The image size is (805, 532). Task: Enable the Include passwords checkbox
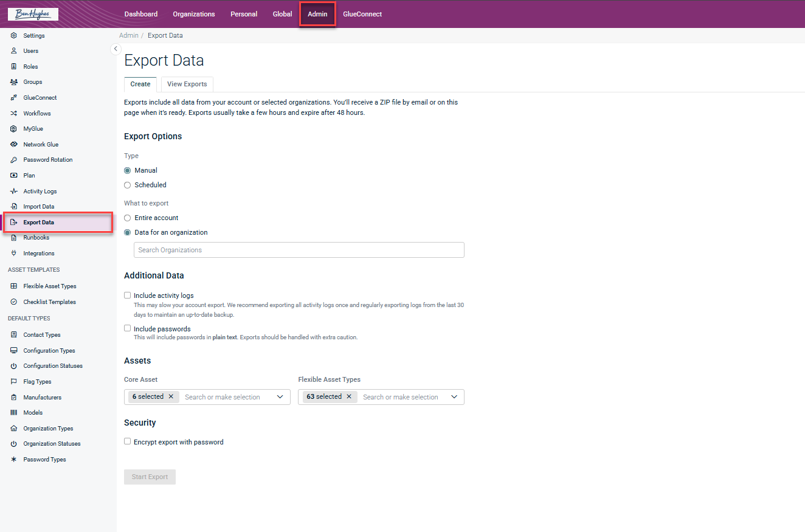pos(128,328)
